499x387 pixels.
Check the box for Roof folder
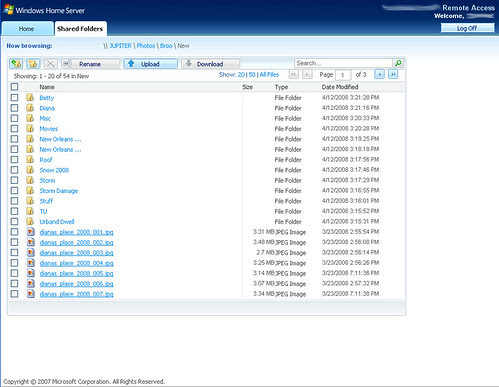click(x=14, y=160)
